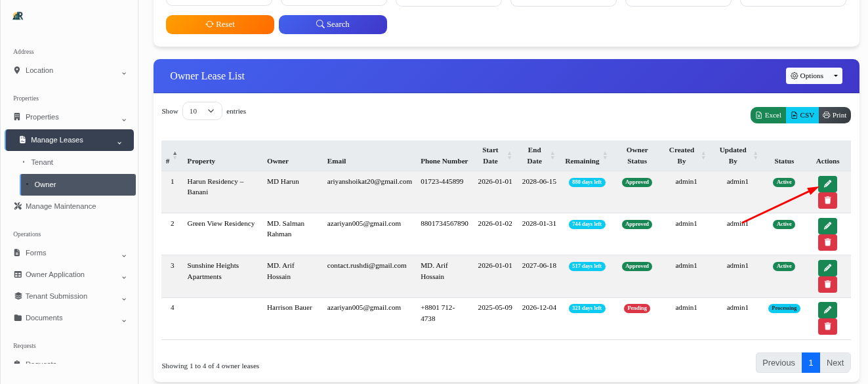Screen dimensions: 868x384
Task: Delete the Harun Residency lease row
Action: click(x=827, y=201)
